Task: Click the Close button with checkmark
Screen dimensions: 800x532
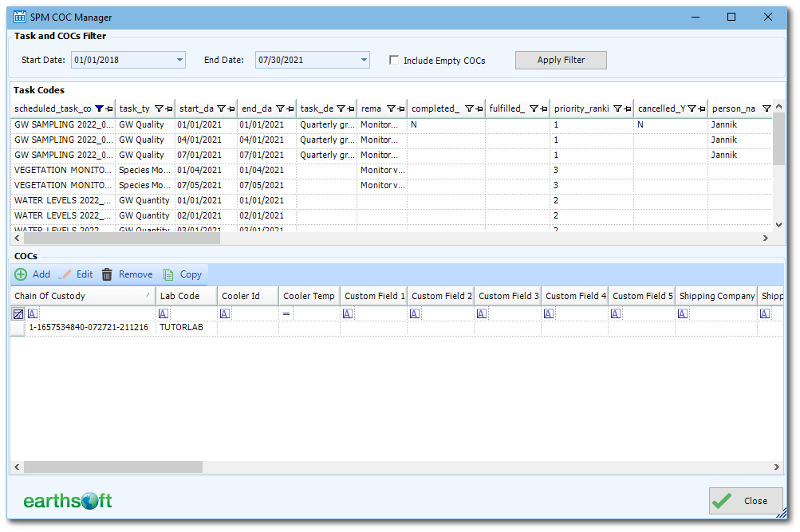Action: [745, 501]
